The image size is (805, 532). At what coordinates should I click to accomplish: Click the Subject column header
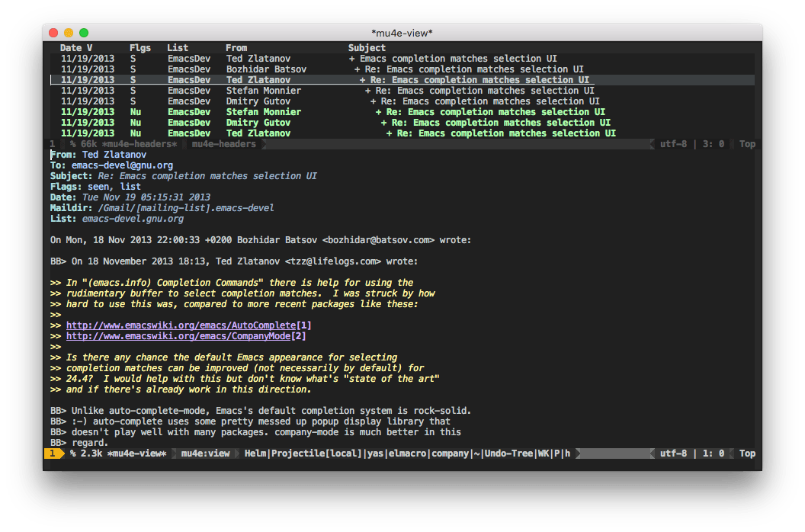367,48
